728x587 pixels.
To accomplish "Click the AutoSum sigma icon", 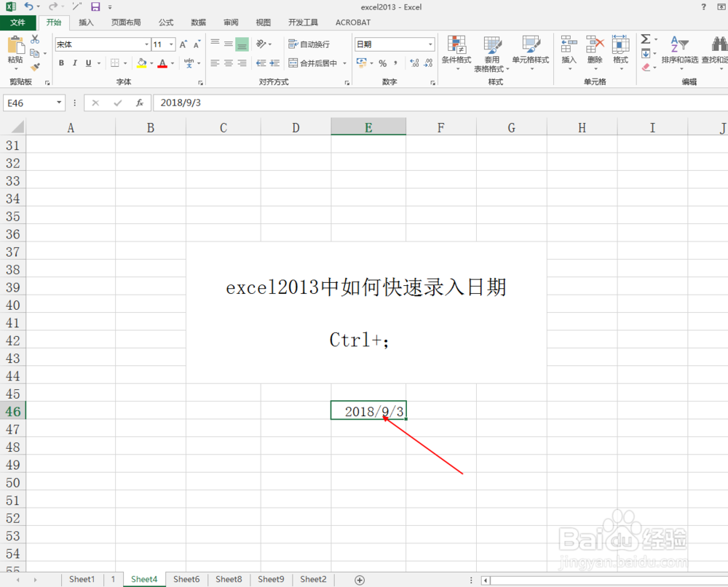I will point(646,39).
